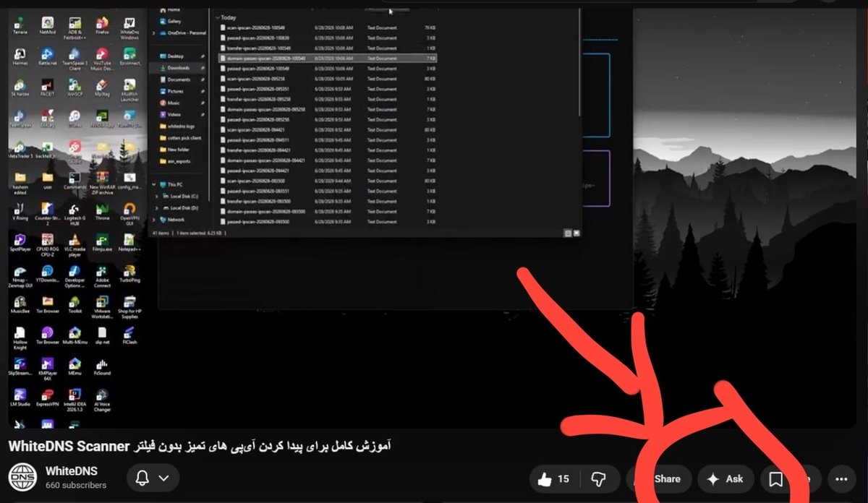Screen dimensions: 868x503
Task: Open the WhiteDNS channel avatar
Action: (x=22, y=478)
